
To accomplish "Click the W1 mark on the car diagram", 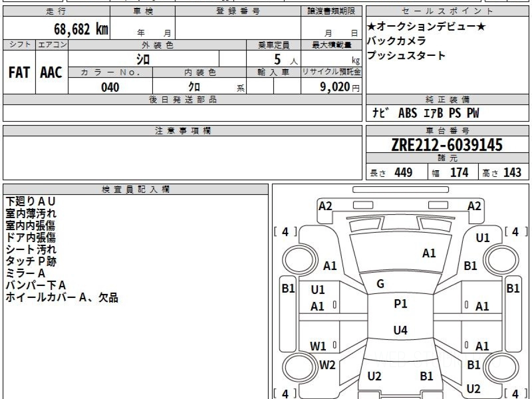I will (318, 346).
